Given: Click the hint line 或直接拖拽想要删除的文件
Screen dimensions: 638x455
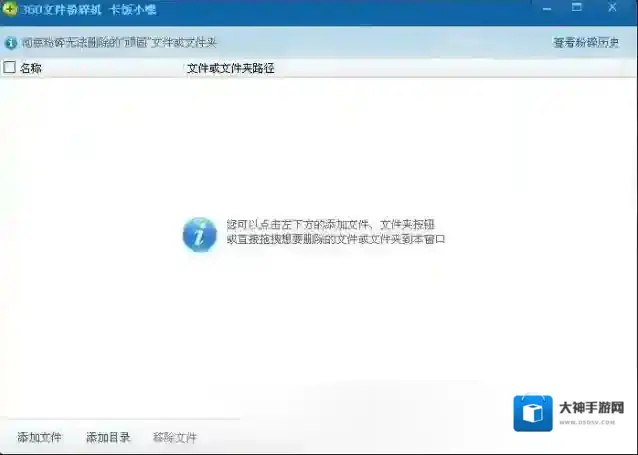Looking at the screenshot, I should click(x=336, y=239).
